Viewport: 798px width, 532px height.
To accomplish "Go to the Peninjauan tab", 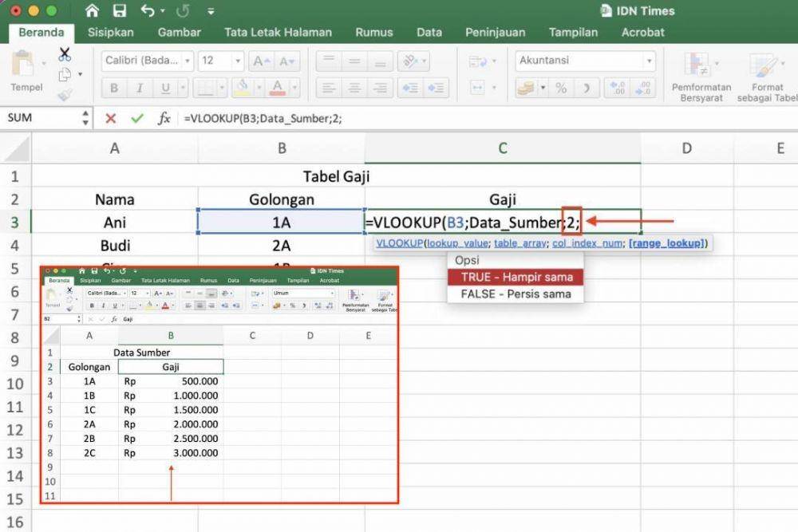I will tap(496, 33).
